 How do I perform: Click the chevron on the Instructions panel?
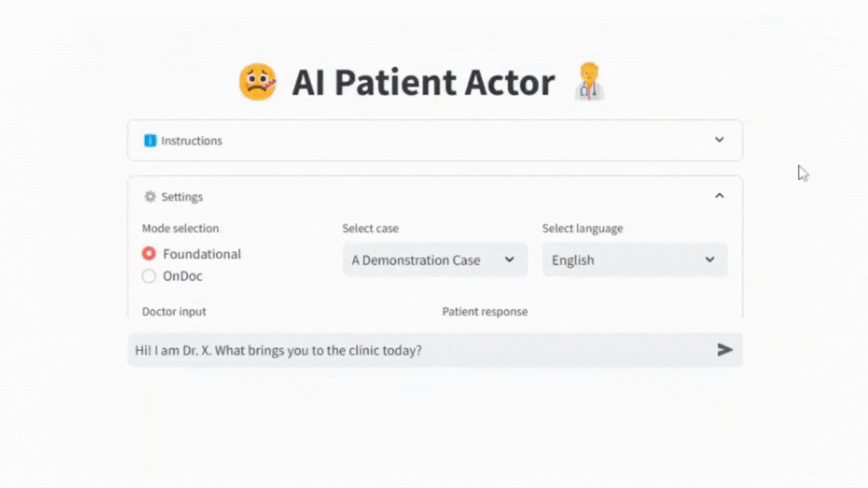720,139
